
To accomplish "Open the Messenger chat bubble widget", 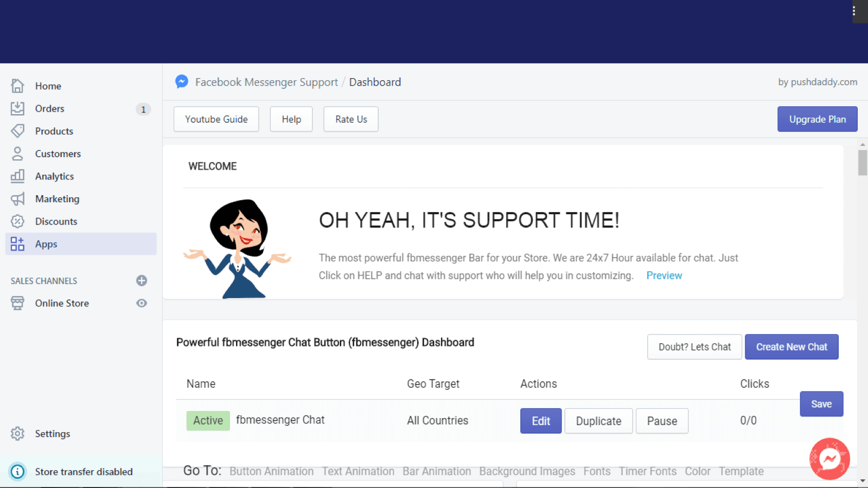I will click(x=829, y=459).
